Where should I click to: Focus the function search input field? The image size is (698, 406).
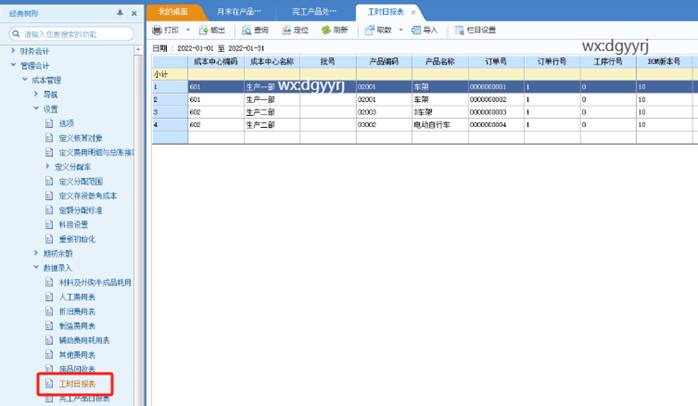tap(71, 34)
